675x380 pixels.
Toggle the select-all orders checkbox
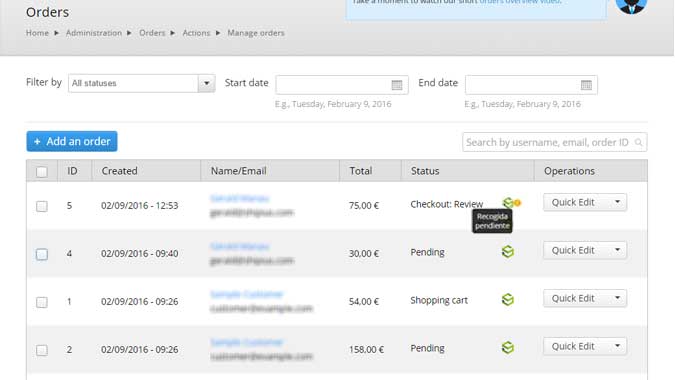coord(42,172)
